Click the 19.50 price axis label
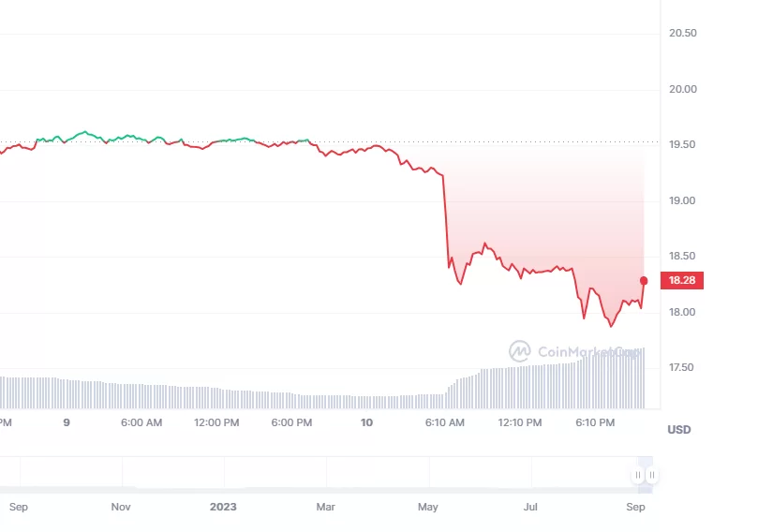 [x=683, y=145]
